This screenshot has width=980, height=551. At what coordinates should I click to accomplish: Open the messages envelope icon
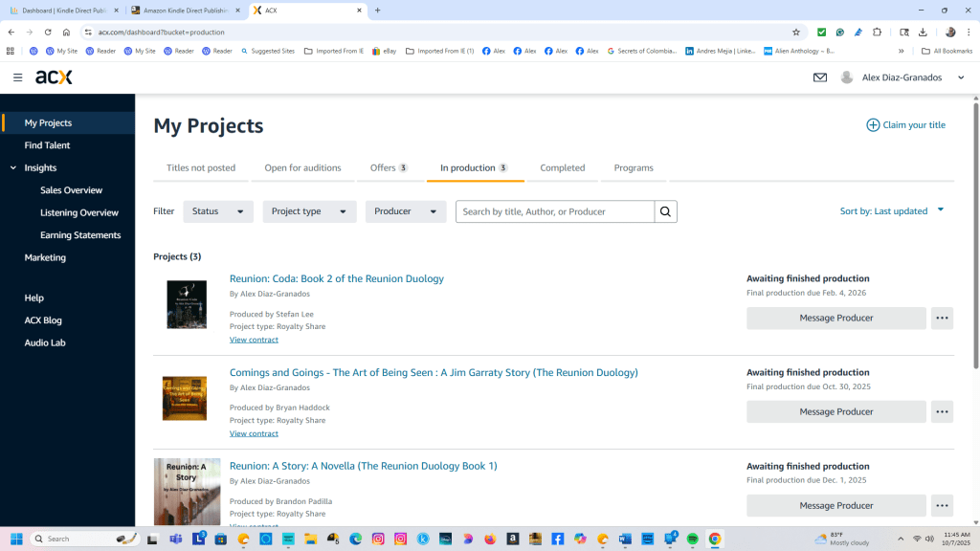point(820,77)
